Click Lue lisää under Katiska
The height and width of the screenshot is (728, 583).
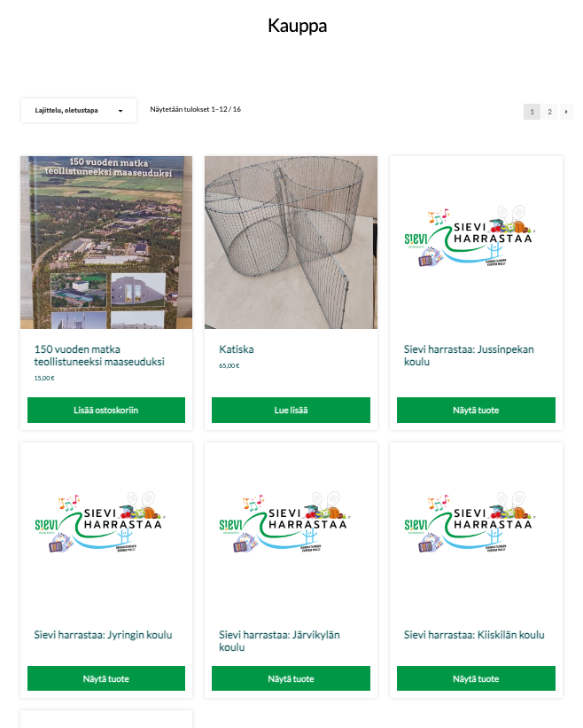(291, 410)
